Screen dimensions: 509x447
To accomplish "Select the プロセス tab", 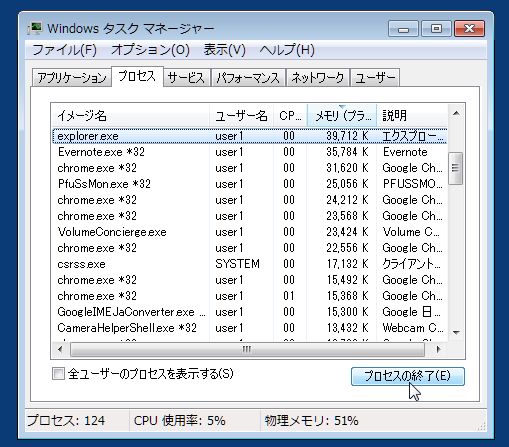I will tap(137, 77).
